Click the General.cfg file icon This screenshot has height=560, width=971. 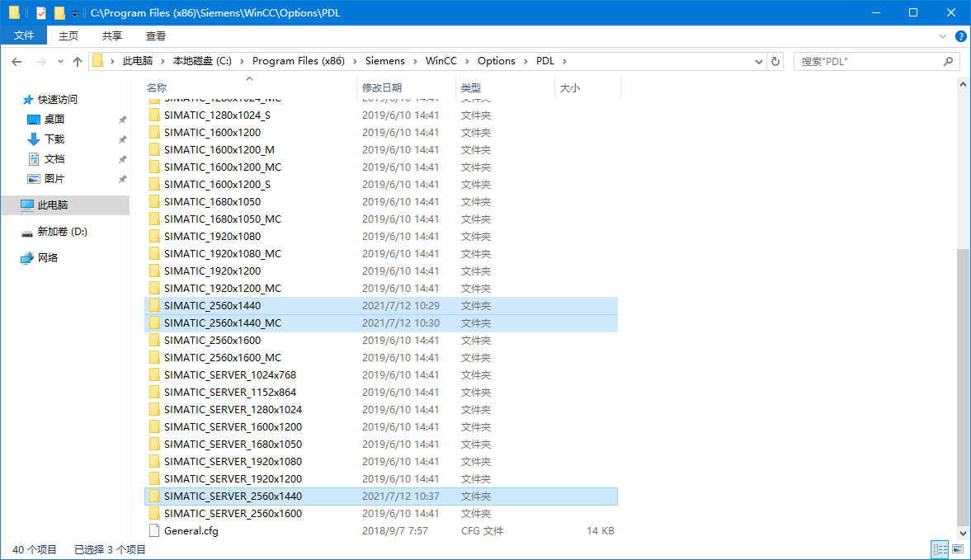(154, 530)
